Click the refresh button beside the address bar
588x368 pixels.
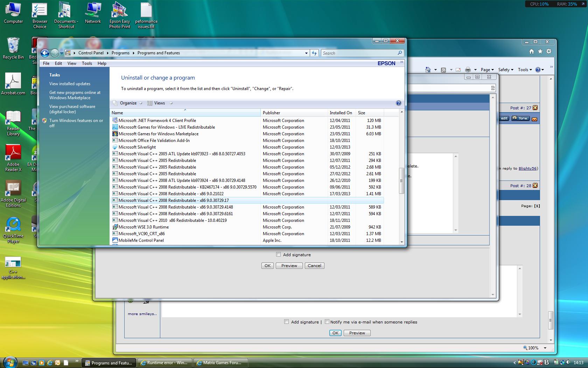pos(314,53)
